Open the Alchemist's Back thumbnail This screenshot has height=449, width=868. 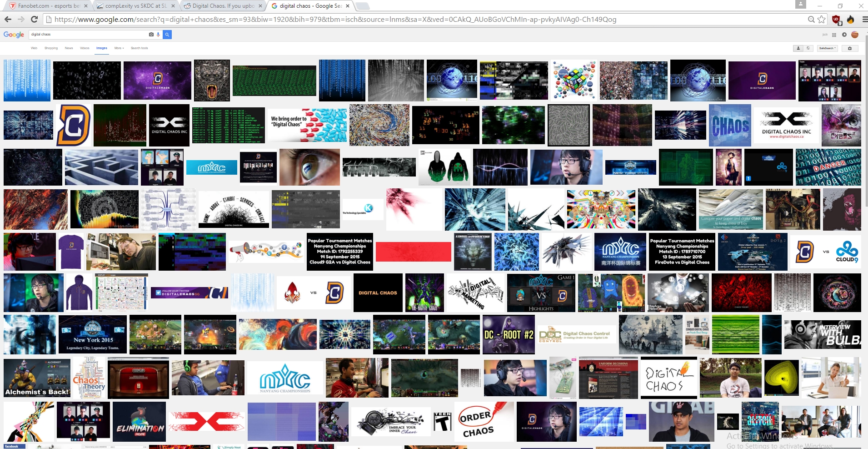(x=37, y=378)
